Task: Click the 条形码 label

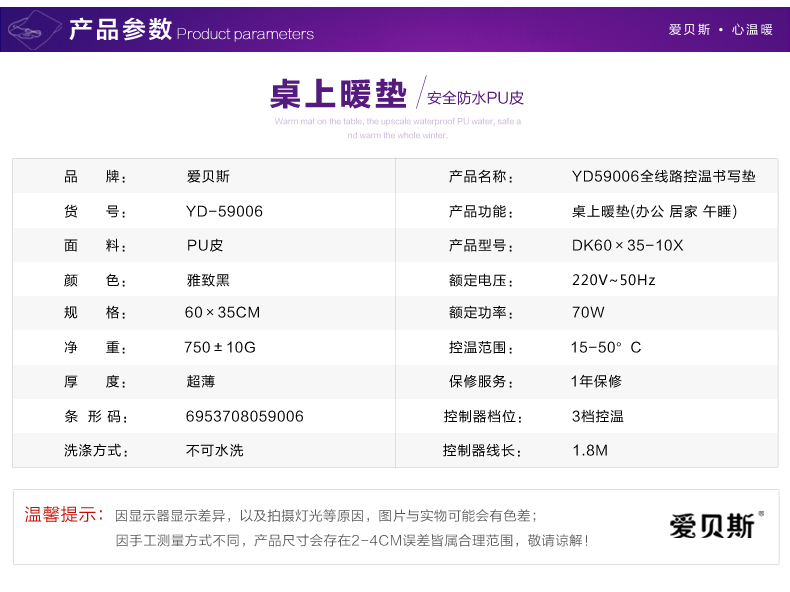Action: 96,416
